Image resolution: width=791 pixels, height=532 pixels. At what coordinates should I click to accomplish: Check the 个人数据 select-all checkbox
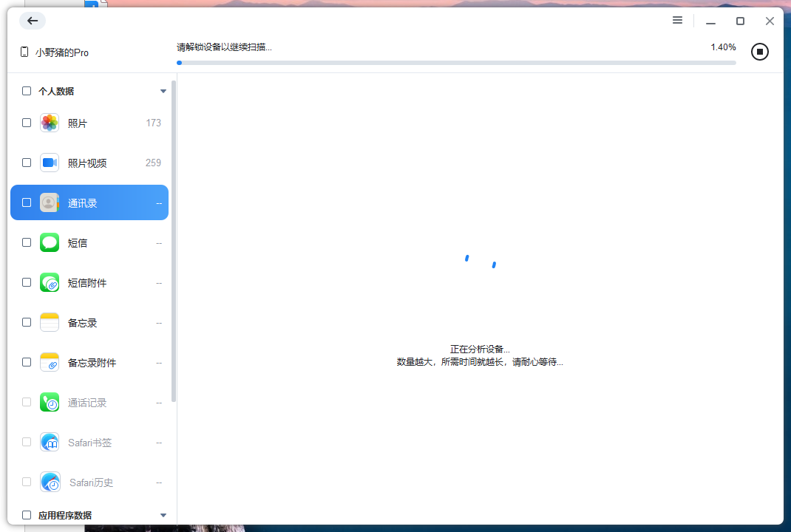26,90
